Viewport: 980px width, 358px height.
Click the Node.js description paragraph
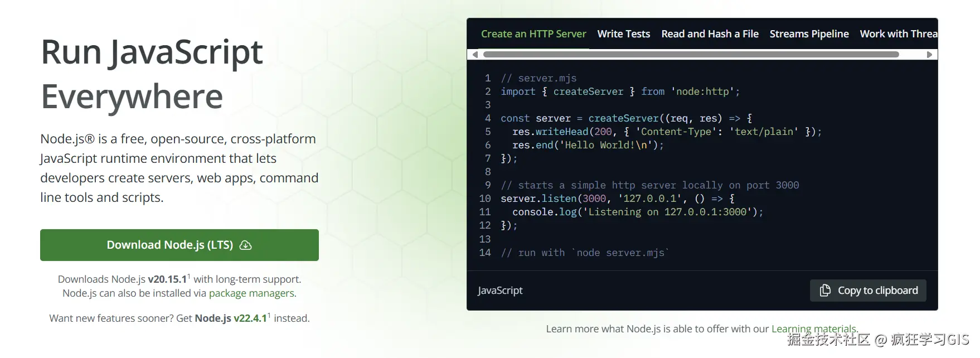179,168
